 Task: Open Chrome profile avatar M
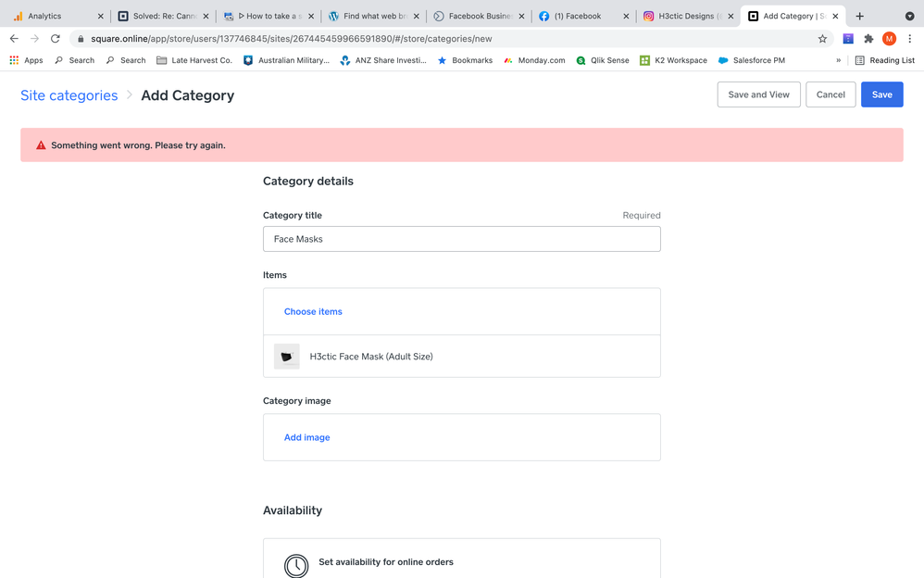click(x=889, y=39)
